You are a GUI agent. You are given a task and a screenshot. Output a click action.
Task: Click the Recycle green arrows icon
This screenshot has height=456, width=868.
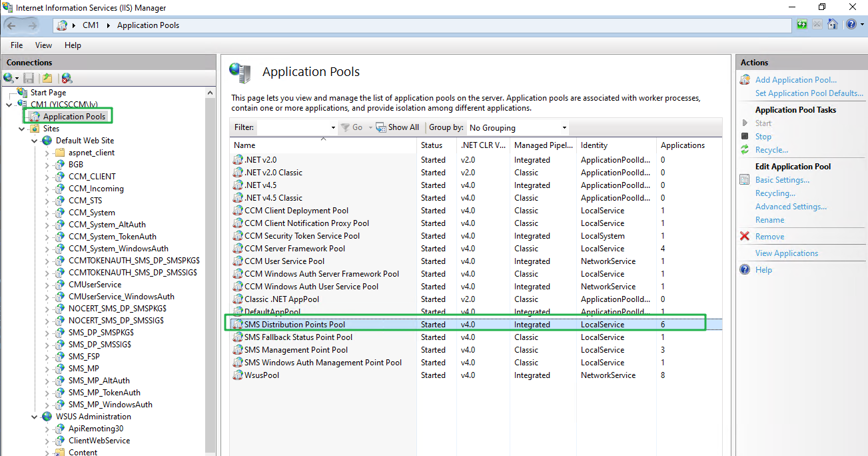[x=745, y=150]
